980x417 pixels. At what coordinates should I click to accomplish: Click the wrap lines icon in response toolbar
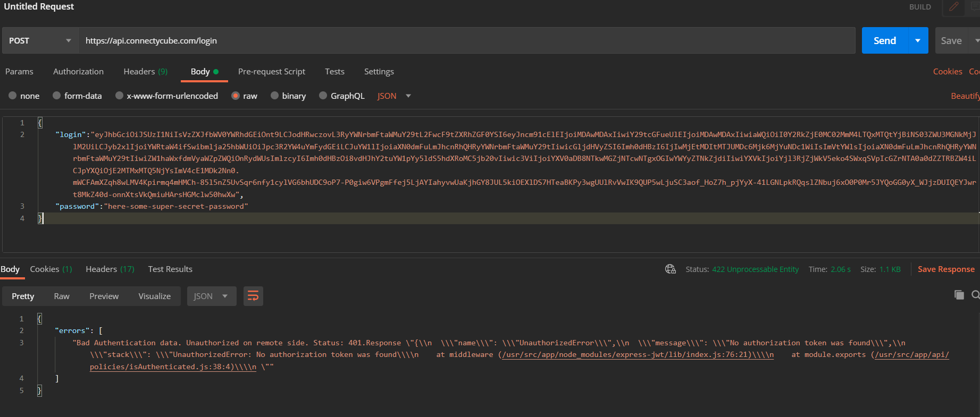point(253,296)
